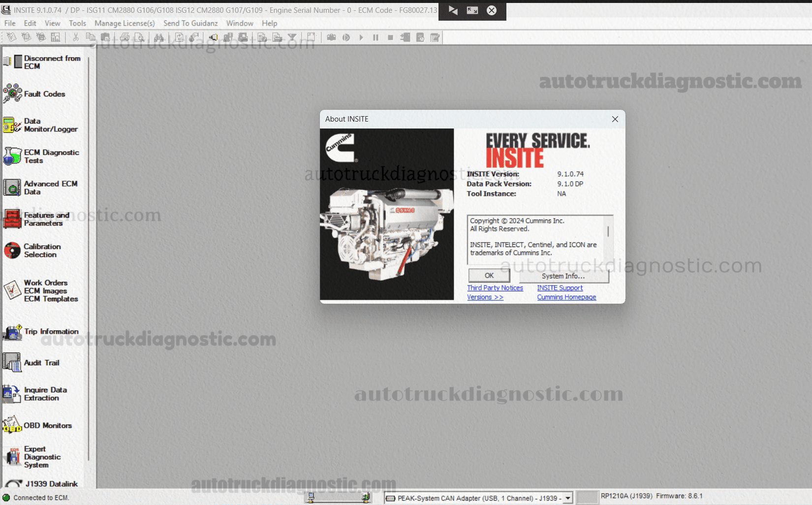Open the Cummins Homepage link
This screenshot has height=505, width=812.
(x=566, y=297)
